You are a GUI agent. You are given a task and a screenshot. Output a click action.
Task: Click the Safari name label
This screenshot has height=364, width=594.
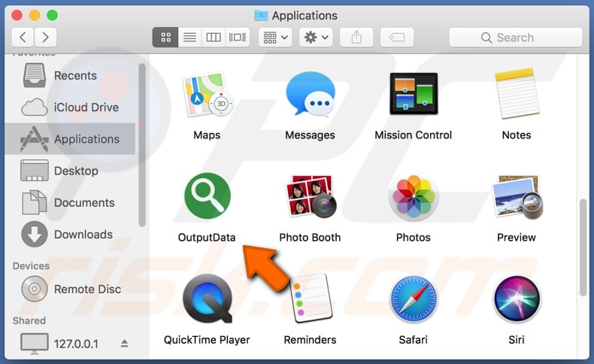pyautogui.click(x=414, y=340)
